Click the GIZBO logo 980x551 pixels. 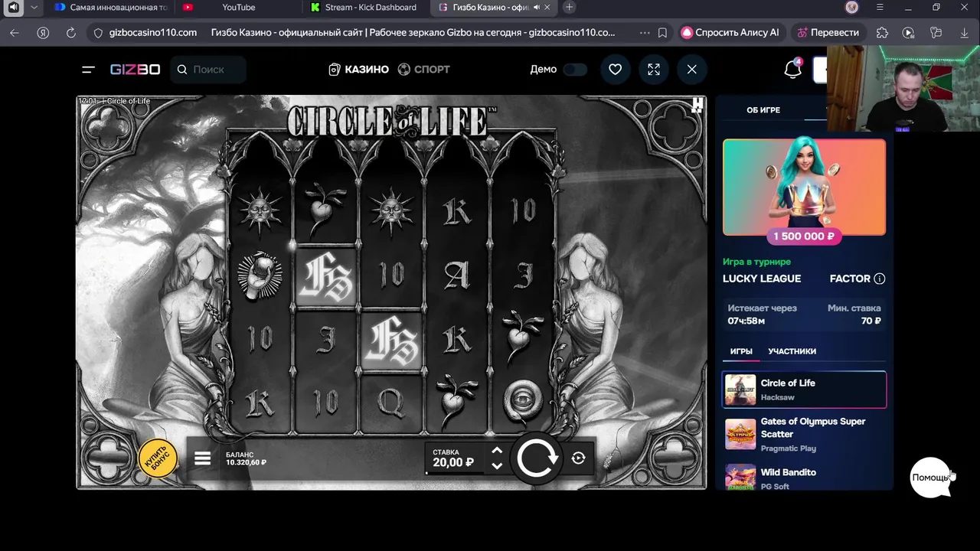[135, 70]
